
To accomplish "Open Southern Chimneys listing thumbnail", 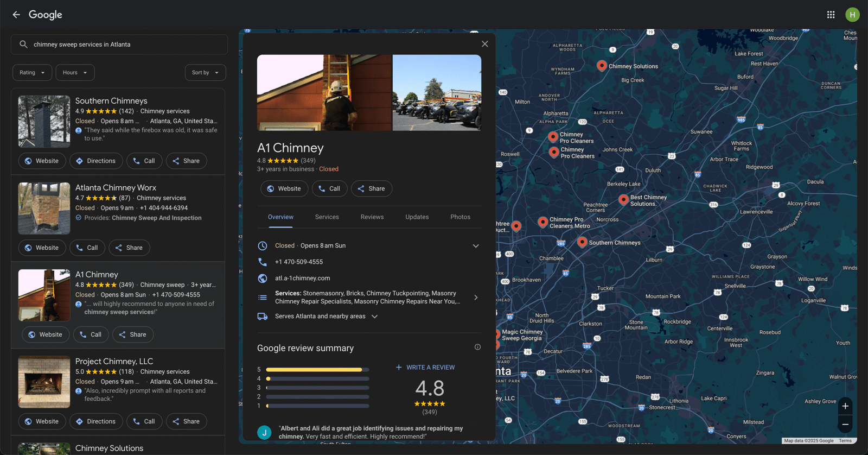I will (x=44, y=122).
